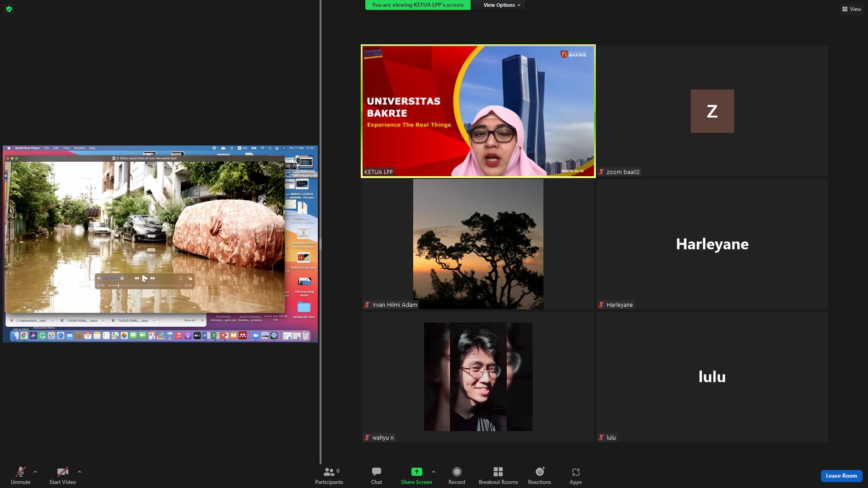This screenshot has width=868, height=488.
Task: Click the Photos icon in the shared dock
Action: 124,336
